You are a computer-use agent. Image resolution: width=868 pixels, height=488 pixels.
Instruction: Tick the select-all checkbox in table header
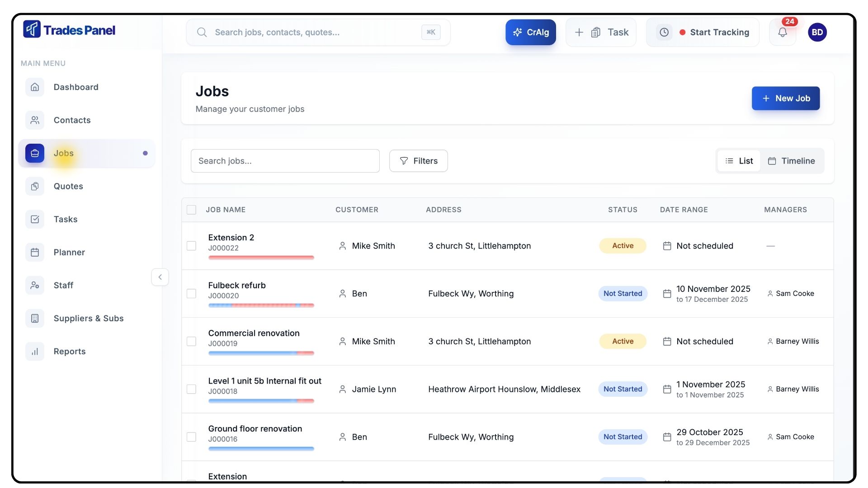(191, 210)
